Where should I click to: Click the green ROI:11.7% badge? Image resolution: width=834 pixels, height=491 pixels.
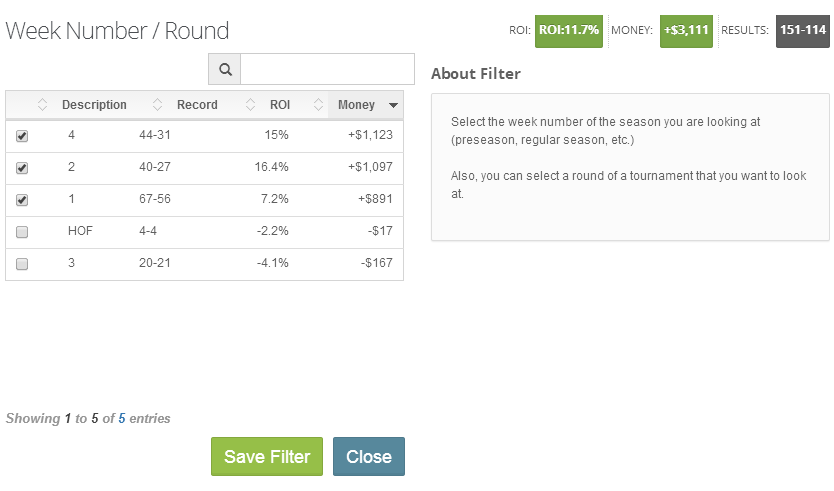[569, 30]
